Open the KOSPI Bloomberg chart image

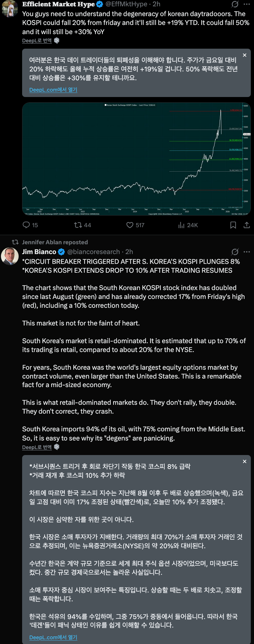point(136,159)
